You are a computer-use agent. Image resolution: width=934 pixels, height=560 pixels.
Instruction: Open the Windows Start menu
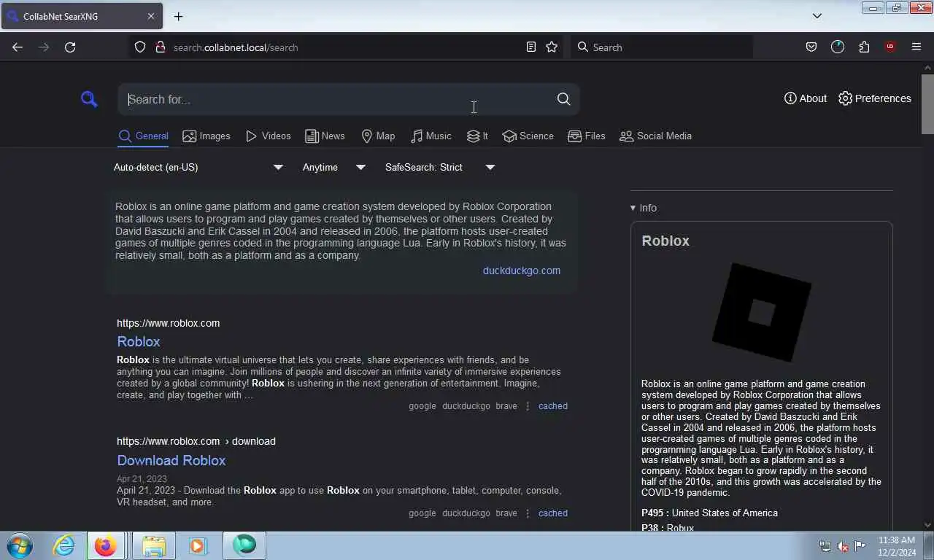click(19, 545)
